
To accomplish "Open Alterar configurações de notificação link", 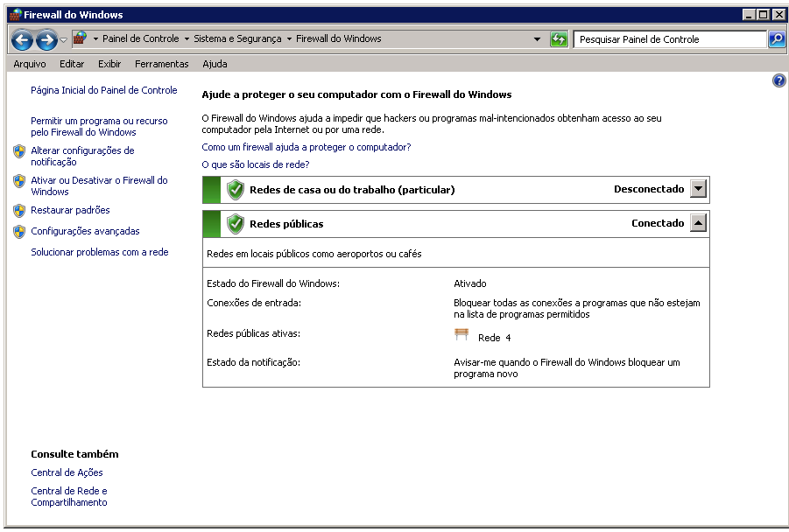I will point(82,156).
